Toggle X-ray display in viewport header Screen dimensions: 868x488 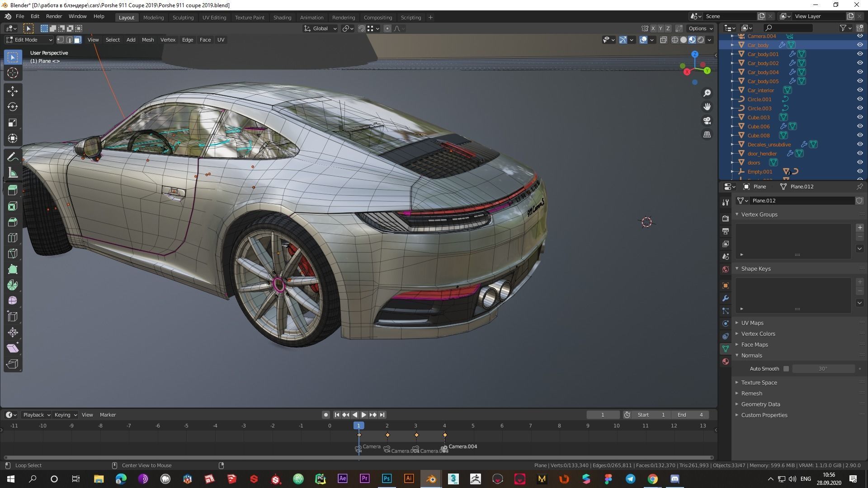(x=663, y=40)
